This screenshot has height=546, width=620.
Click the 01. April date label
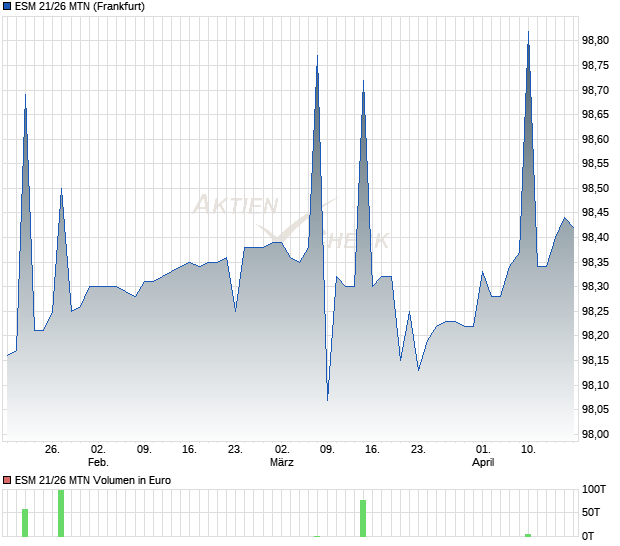tap(483, 456)
